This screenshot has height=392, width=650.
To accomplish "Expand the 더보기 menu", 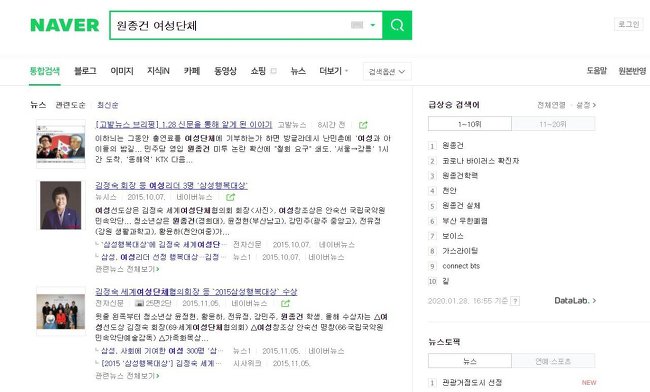I will coord(333,71).
